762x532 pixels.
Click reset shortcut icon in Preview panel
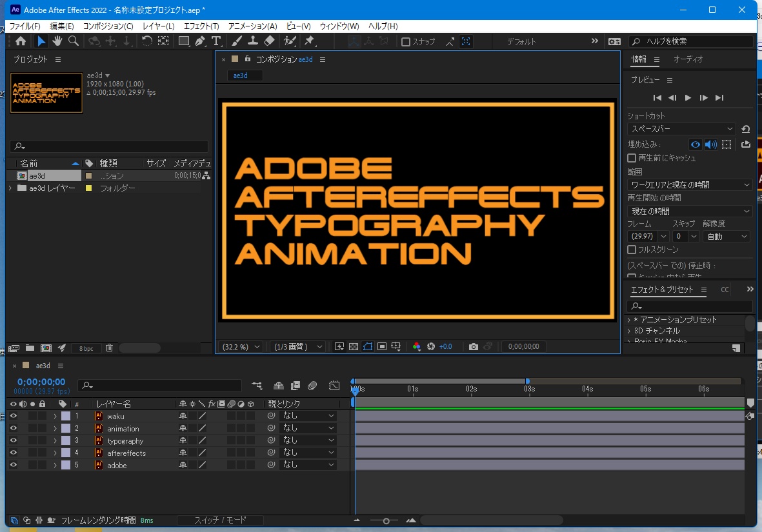746,129
